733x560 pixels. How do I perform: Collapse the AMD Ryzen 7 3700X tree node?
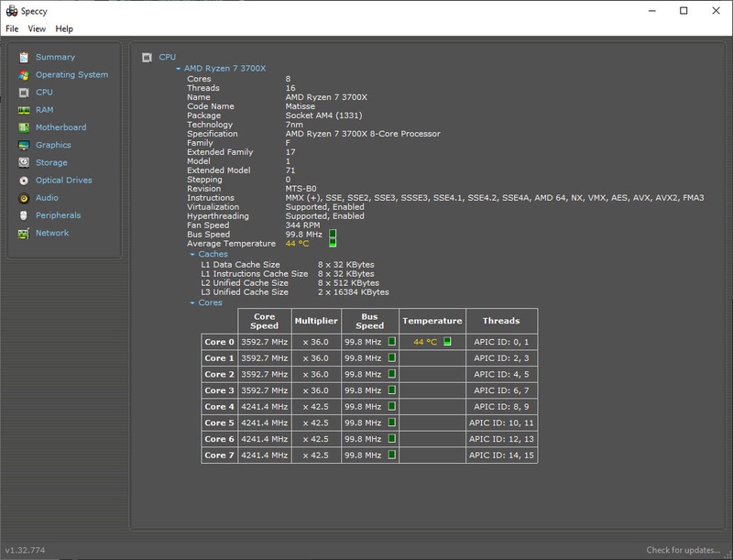click(x=178, y=69)
